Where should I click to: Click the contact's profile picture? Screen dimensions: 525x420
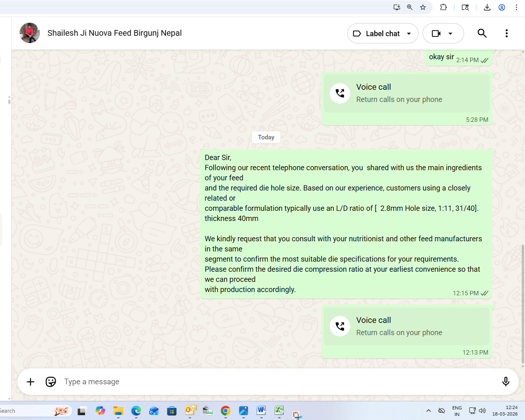(30, 33)
